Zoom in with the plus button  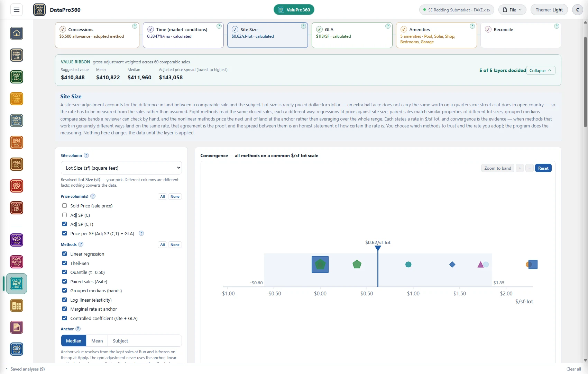[x=520, y=168]
